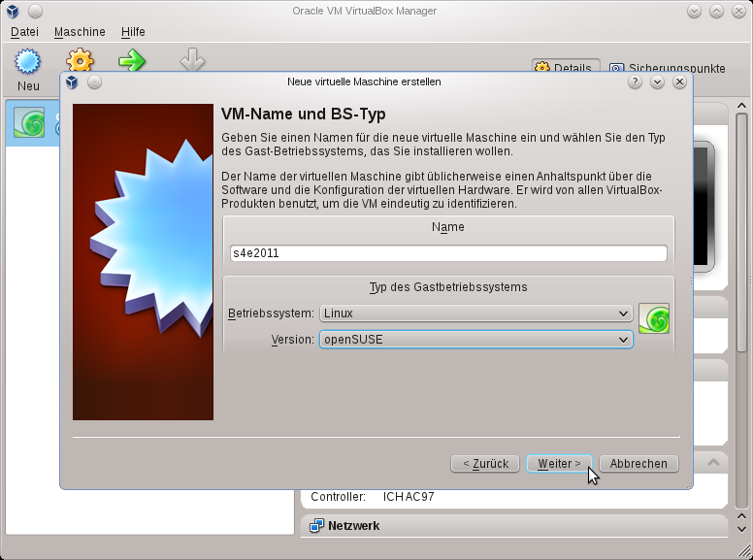The height and width of the screenshot is (560, 753).
Task: Click the VM preview thumbnail in main window
Action: (x=704, y=207)
